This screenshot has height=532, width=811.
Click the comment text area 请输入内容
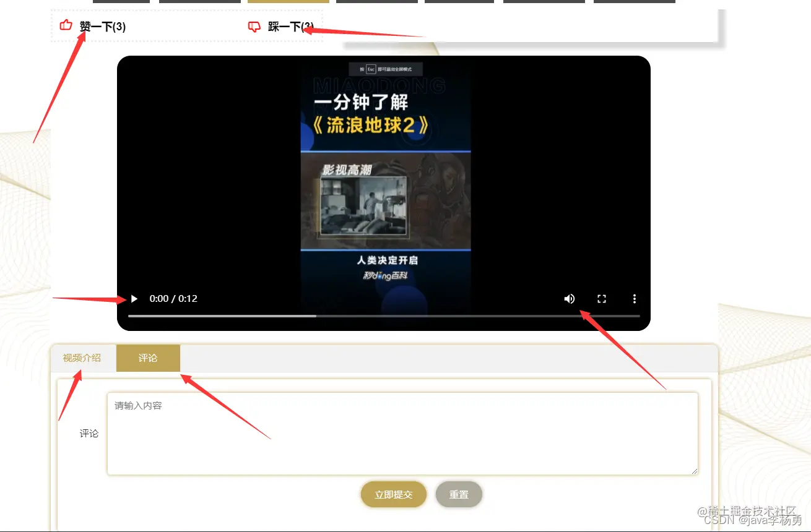[x=402, y=434]
